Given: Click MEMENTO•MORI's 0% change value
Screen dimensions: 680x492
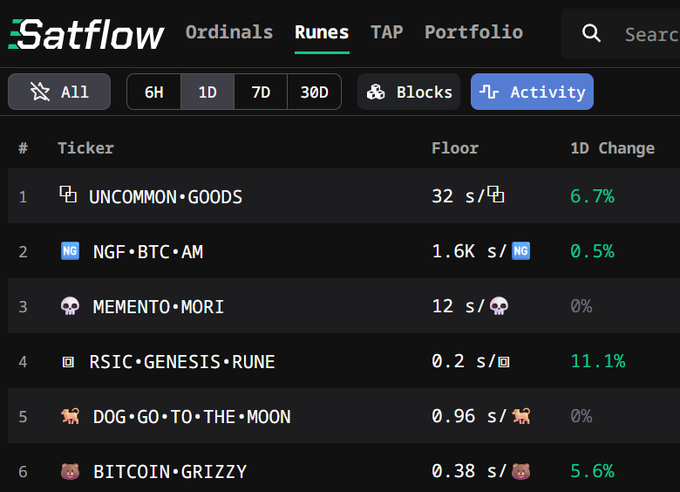Looking at the screenshot, I should point(581,306).
